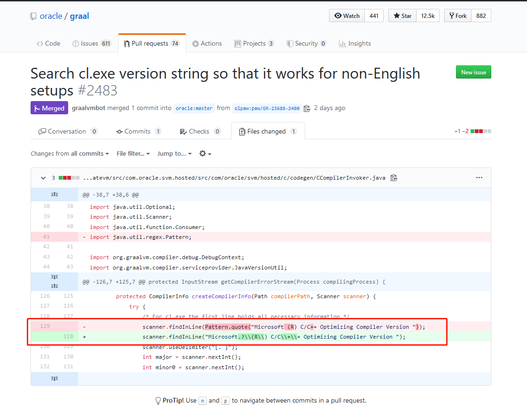
Task: Switch to the Checks tab
Action: point(200,132)
